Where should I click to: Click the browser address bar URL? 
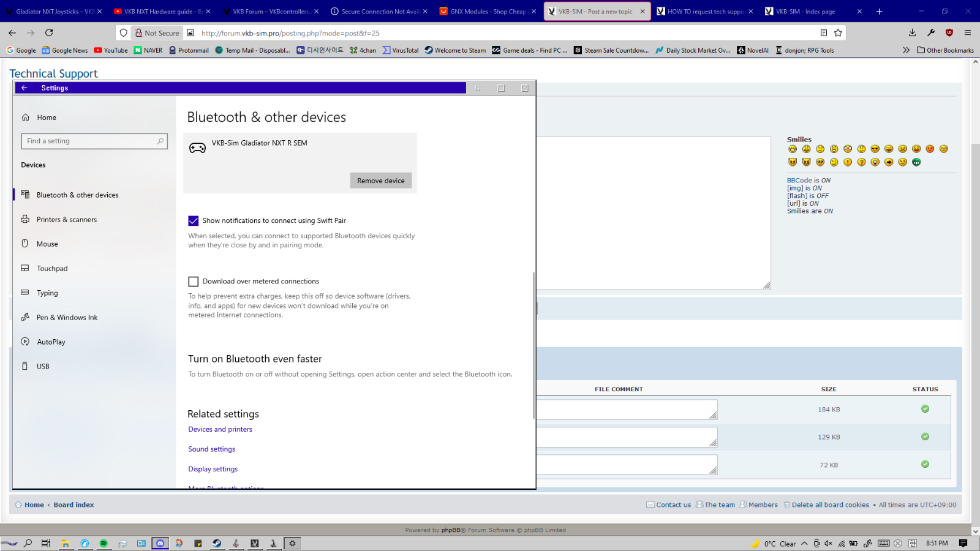(x=290, y=33)
